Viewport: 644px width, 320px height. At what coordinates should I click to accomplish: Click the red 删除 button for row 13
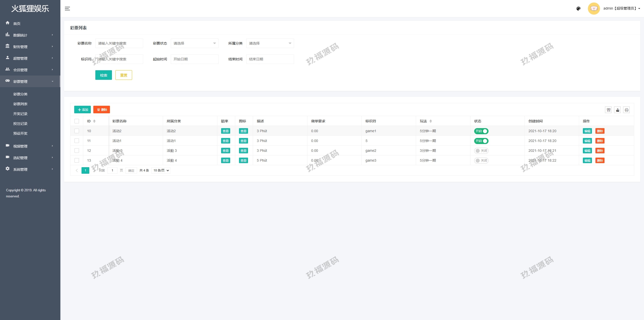point(600,160)
